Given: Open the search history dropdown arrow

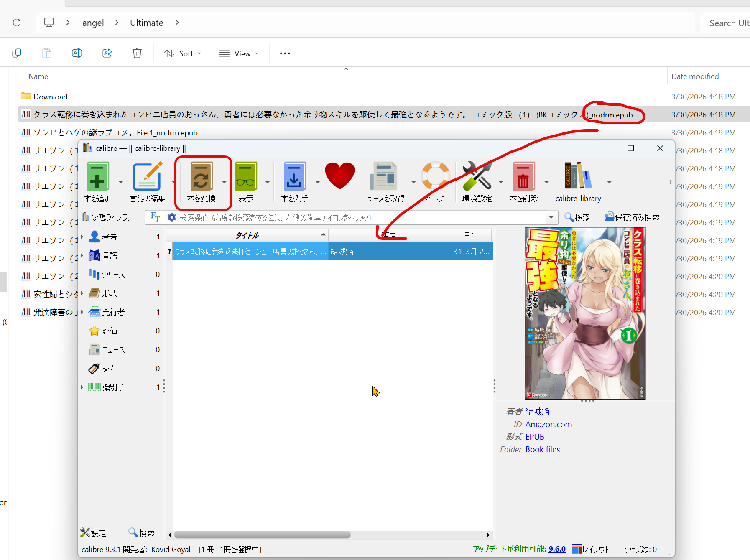Looking at the screenshot, I should point(551,217).
